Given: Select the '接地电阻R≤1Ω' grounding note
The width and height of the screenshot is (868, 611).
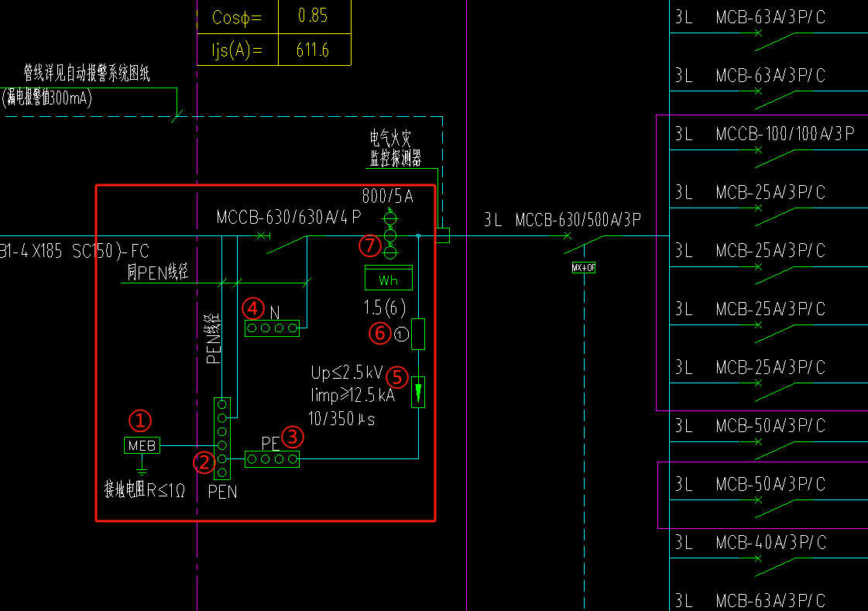Looking at the screenshot, I should 145,489.
